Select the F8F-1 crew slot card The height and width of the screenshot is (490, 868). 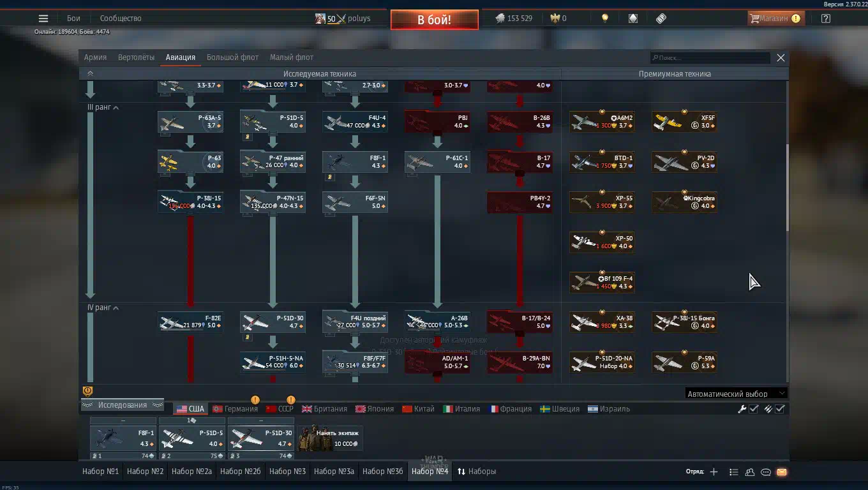(x=123, y=438)
